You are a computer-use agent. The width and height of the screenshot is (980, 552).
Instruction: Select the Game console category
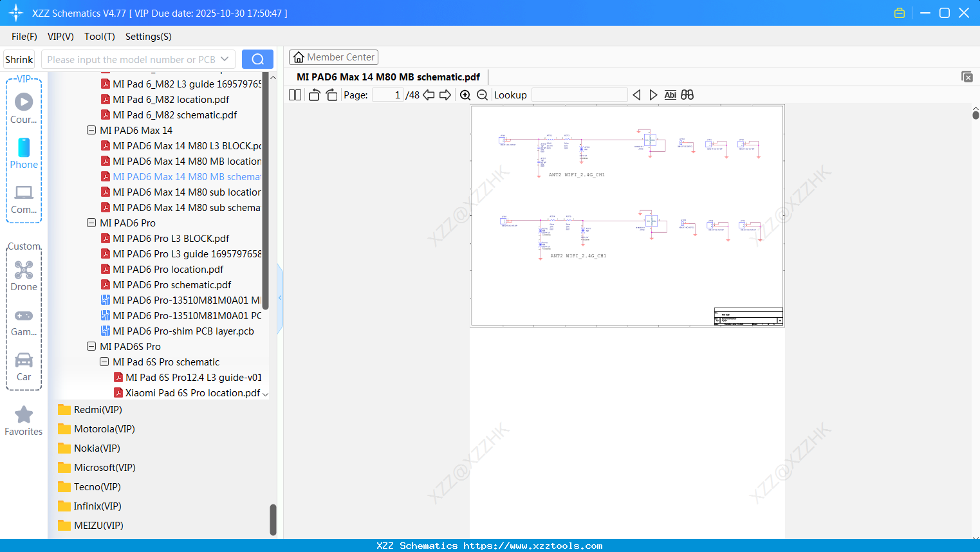coord(24,322)
